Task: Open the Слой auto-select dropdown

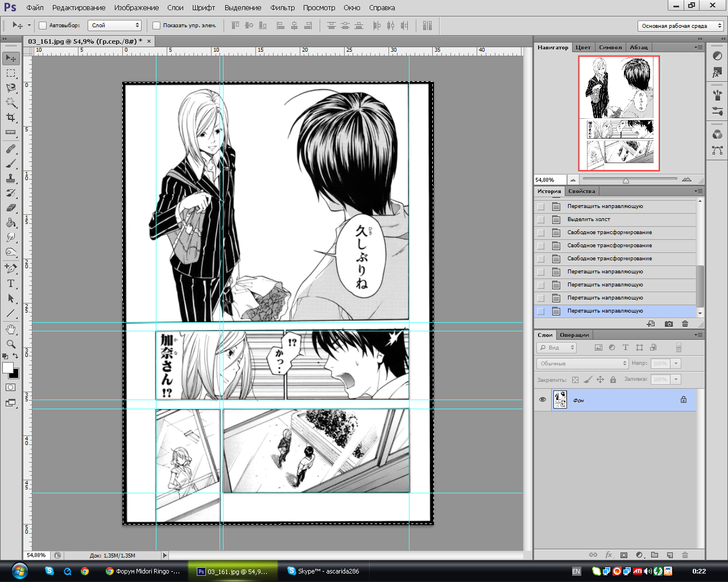Action: [x=115, y=26]
